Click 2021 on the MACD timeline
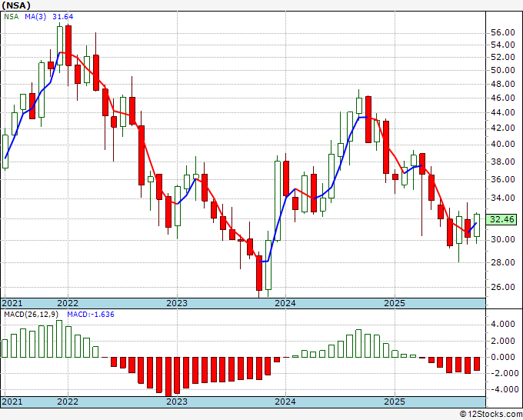This screenshot has height=420, width=523. click(x=12, y=402)
